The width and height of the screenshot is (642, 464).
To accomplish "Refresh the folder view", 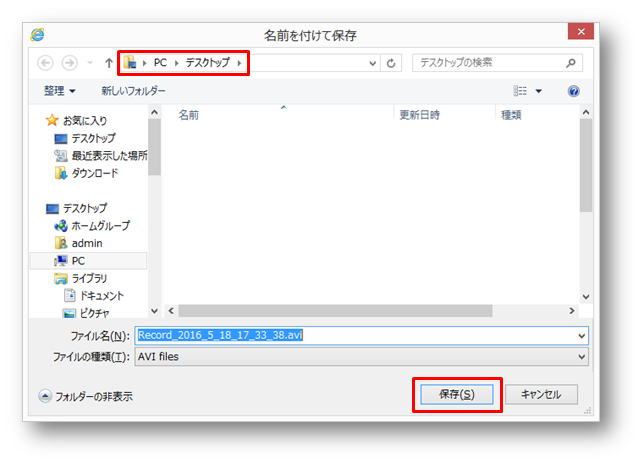I will [x=391, y=63].
